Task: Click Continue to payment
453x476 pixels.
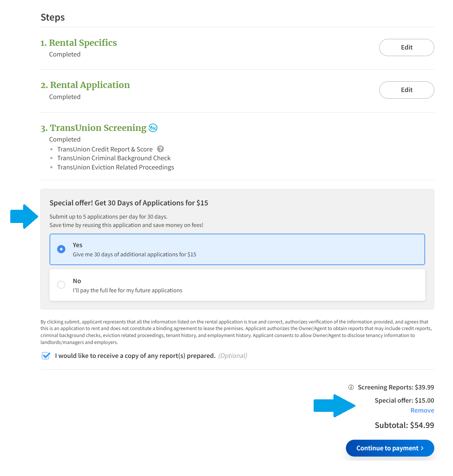Action: click(390, 448)
